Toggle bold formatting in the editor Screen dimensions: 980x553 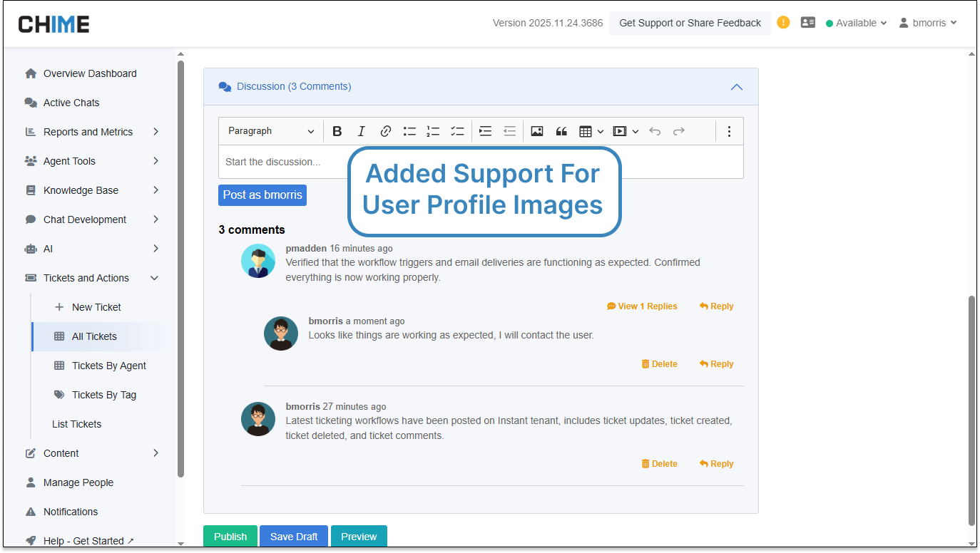[337, 131]
